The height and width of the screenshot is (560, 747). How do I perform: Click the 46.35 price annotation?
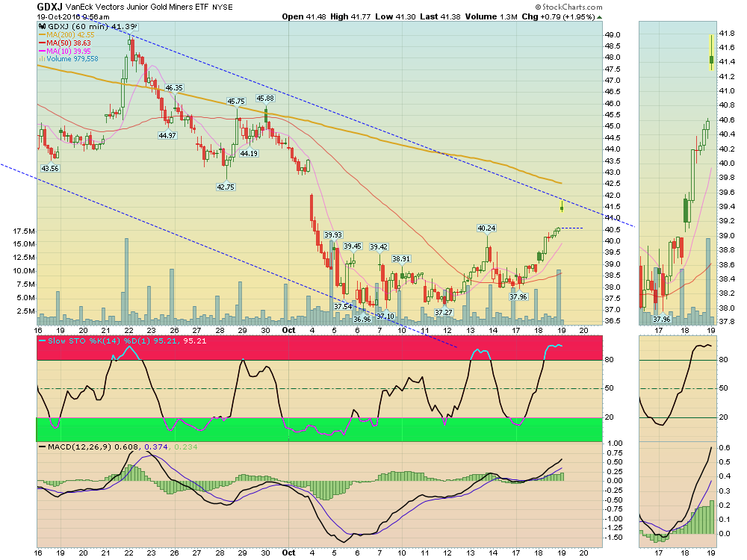(x=174, y=88)
